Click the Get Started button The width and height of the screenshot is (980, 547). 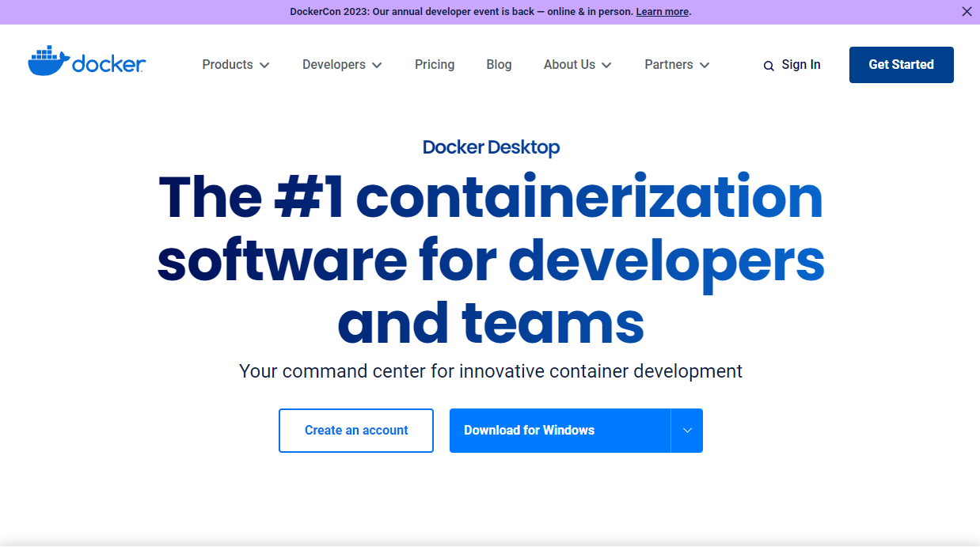pos(902,65)
